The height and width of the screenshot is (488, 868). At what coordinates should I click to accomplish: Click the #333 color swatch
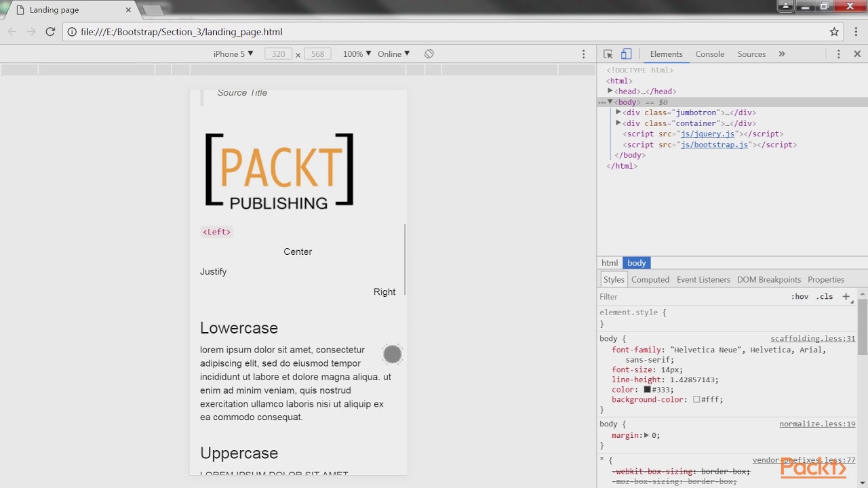point(648,390)
